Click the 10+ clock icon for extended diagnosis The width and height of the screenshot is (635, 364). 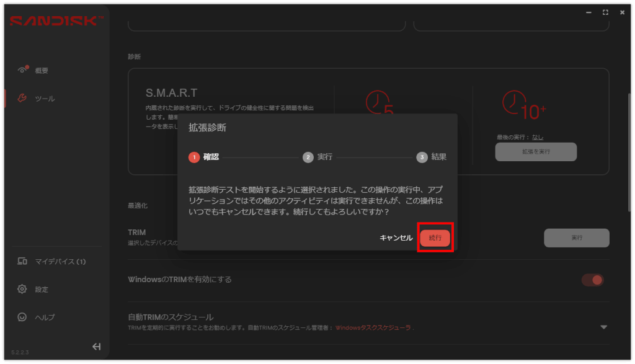pos(513,102)
